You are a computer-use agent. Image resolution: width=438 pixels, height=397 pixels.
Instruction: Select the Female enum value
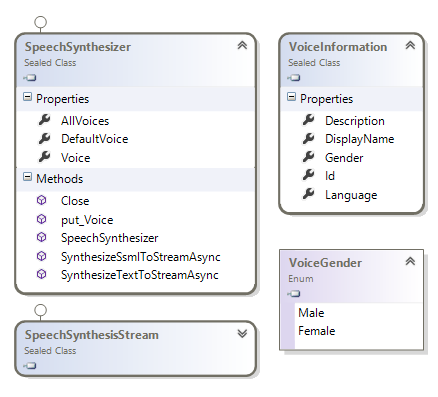pyautogui.click(x=317, y=331)
